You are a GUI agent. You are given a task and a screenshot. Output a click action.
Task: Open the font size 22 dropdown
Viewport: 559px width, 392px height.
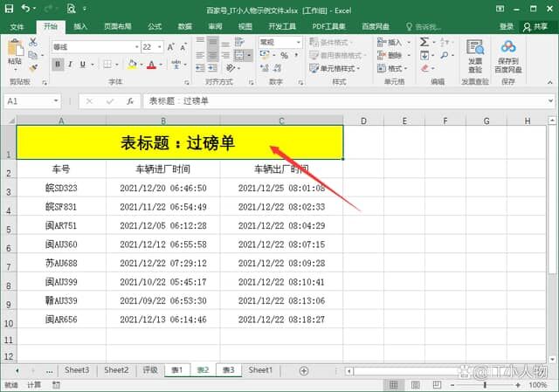(160, 47)
